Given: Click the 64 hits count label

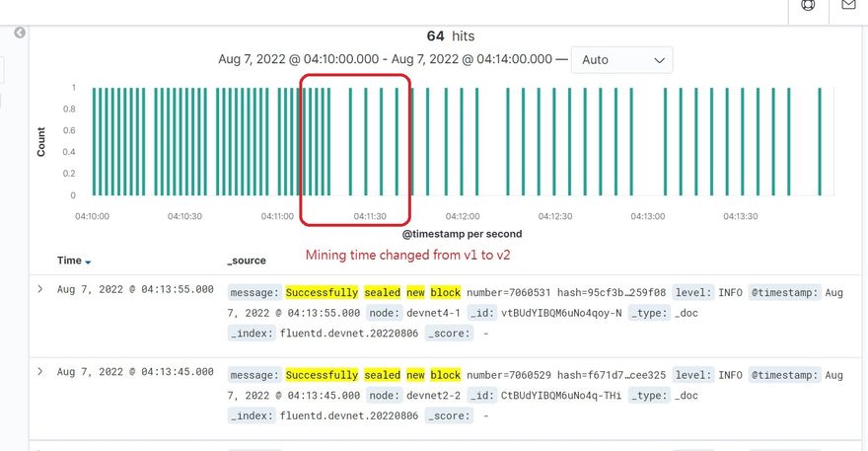Looking at the screenshot, I should point(450,36).
